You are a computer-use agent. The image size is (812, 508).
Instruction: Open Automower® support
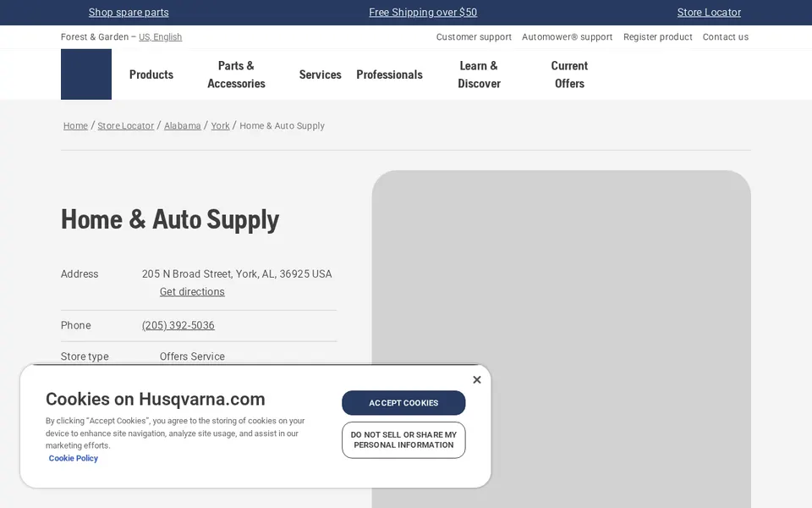click(567, 36)
